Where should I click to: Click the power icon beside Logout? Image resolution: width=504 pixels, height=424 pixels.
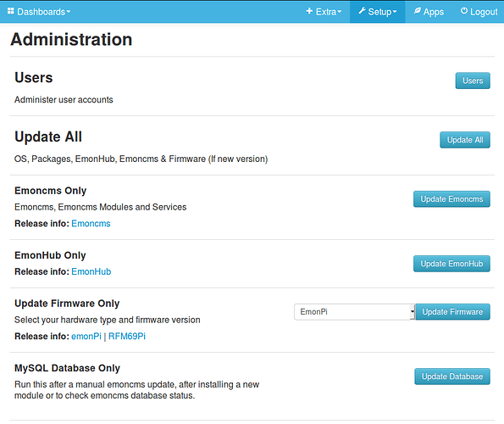click(x=464, y=11)
